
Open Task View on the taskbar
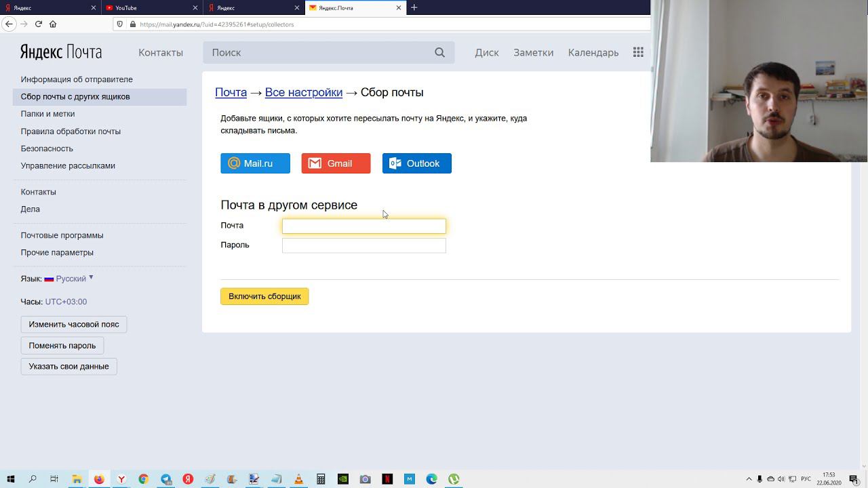coord(54,479)
